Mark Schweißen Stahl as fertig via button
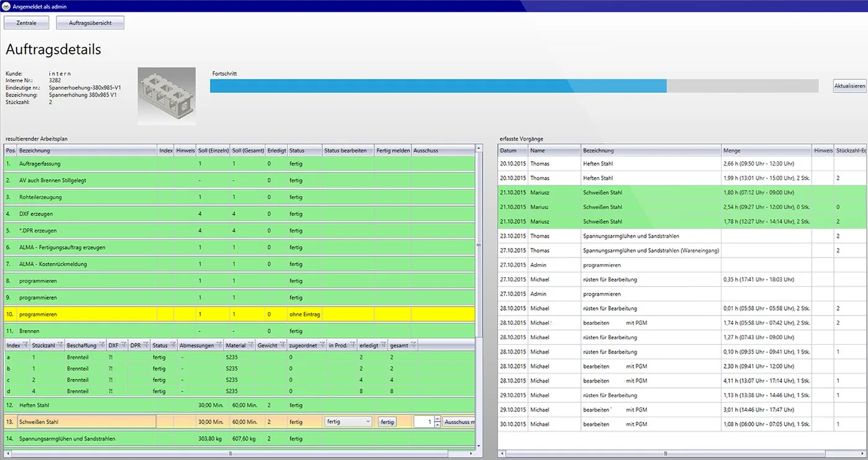This screenshot has height=460, width=868. coord(387,422)
